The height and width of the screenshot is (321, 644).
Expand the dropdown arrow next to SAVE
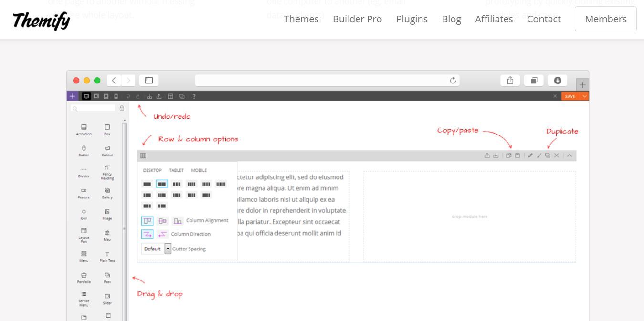[584, 96]
